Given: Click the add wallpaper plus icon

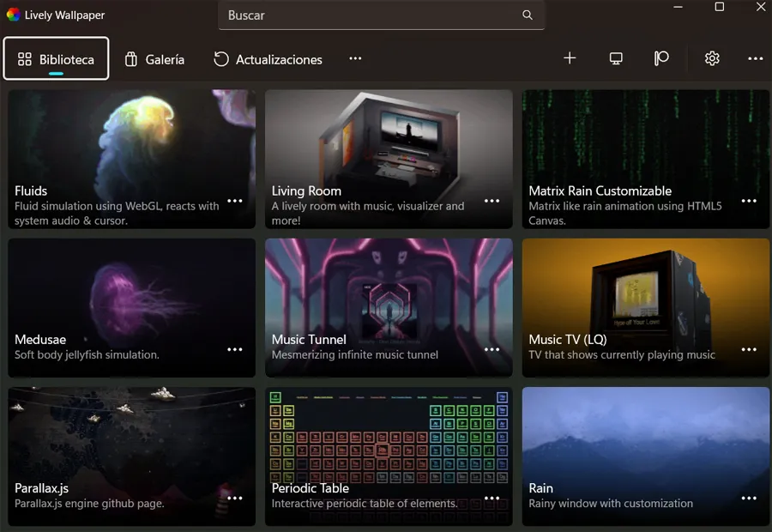Looking at the screenshot, I should pos(570,58).
